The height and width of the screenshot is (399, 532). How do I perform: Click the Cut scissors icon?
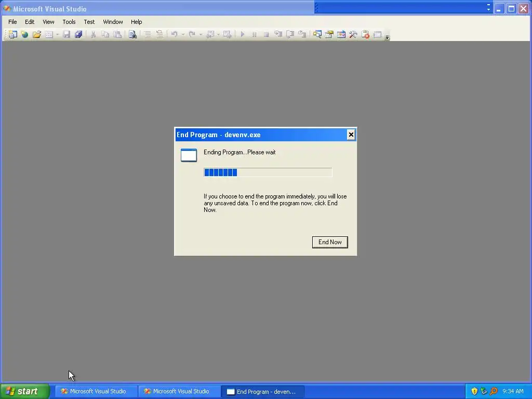[x=94, y=34]
